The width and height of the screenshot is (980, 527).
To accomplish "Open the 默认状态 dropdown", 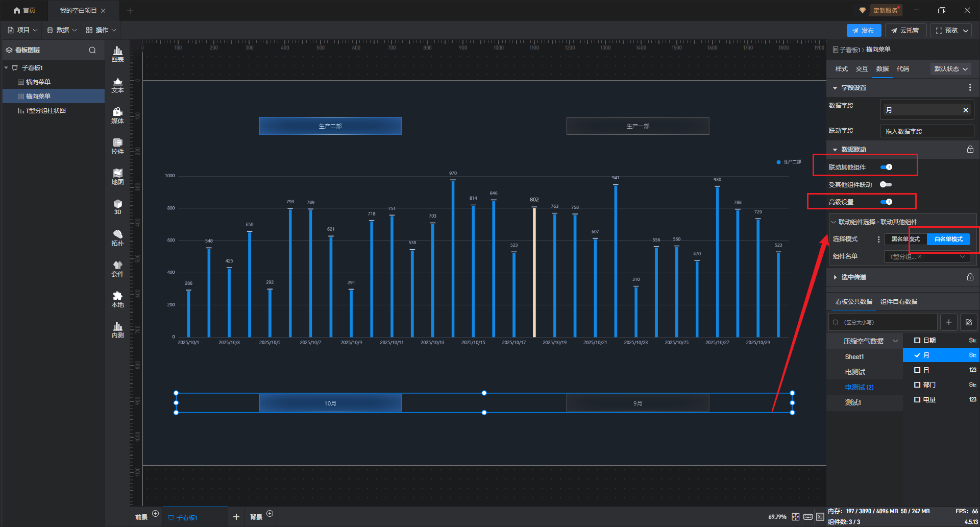I will [950, 69].
